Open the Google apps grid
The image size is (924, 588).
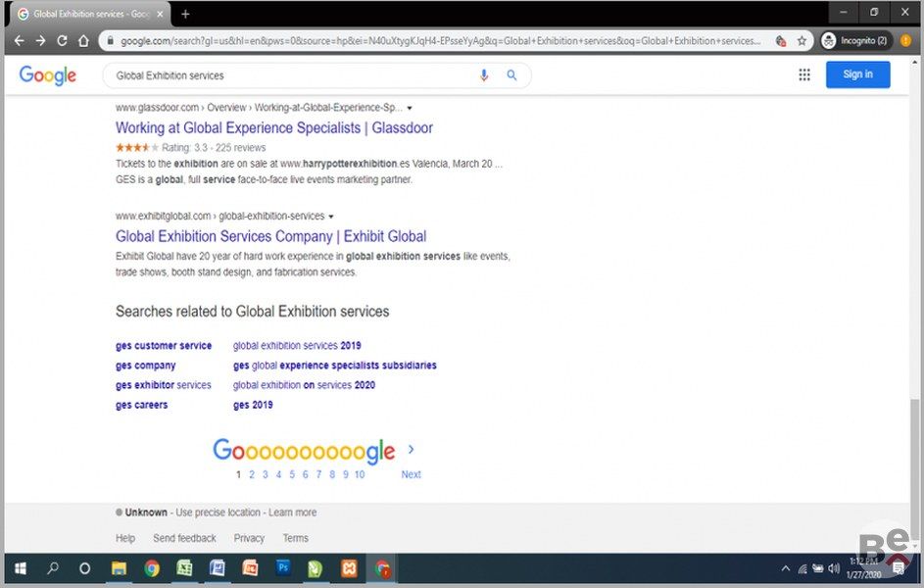(x=804, y=74)
